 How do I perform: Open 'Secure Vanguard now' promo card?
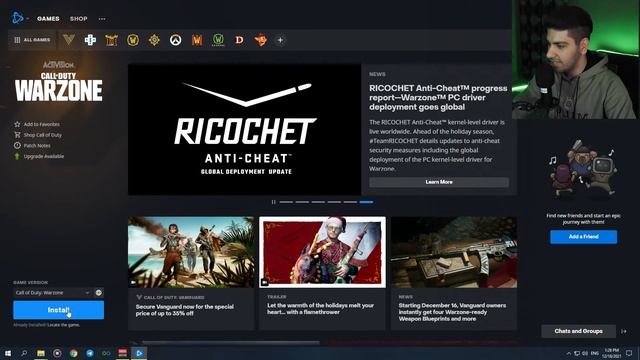pos(191,273)
